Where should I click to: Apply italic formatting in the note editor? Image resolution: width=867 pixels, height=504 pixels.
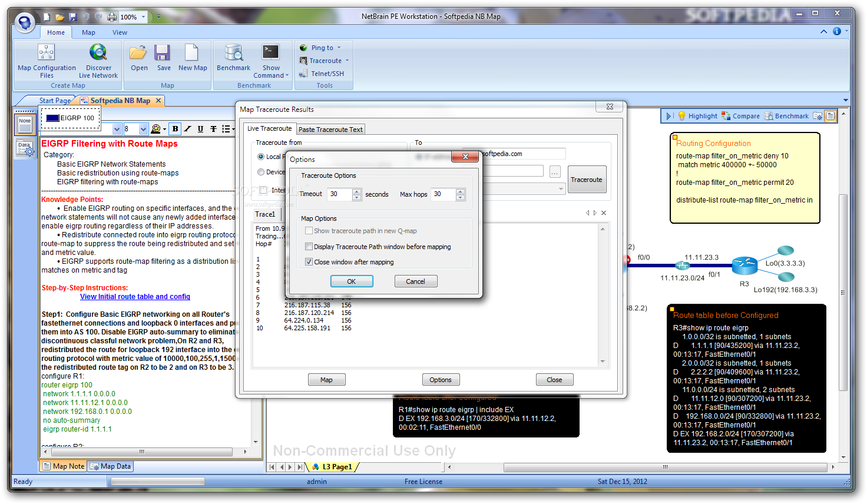tap(188, 129)
